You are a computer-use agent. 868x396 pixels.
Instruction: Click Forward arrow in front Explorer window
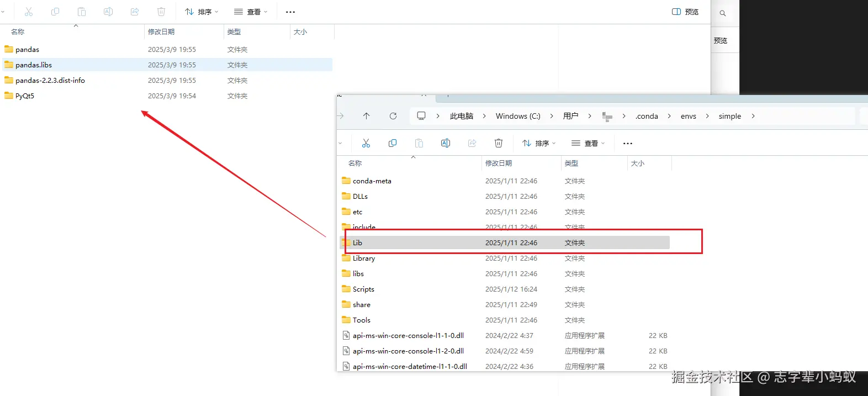(341, 116)
